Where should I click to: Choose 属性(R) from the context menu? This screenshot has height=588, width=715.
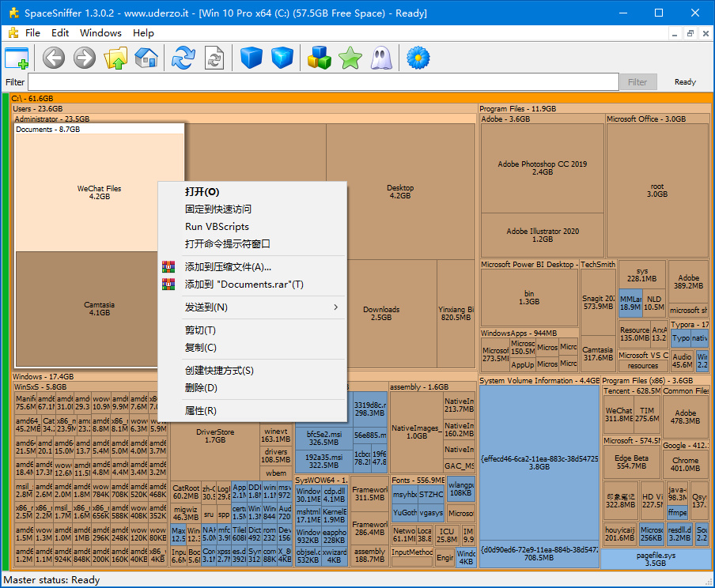click(200, 410)
